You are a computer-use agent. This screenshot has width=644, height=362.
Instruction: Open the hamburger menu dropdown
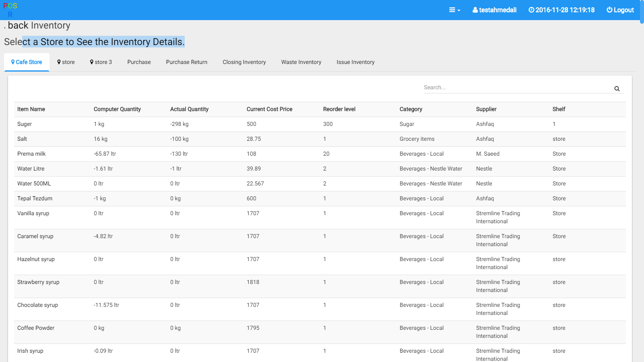point(454,10)
